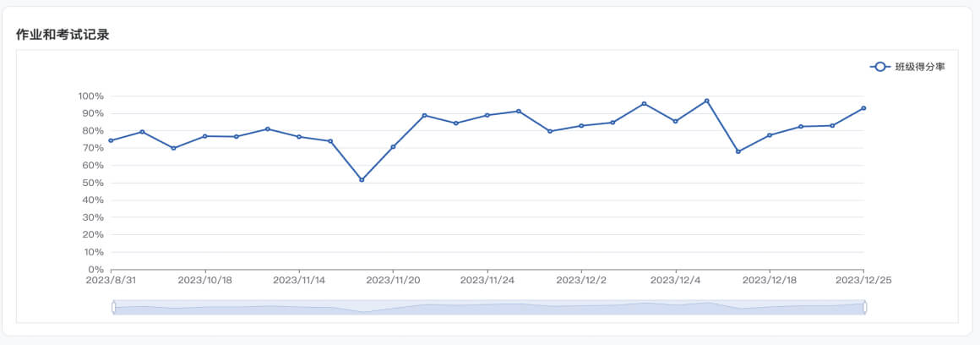The image size is (980, 345).
Task: Select the data point above 2023/11/20
Action: 393,147
